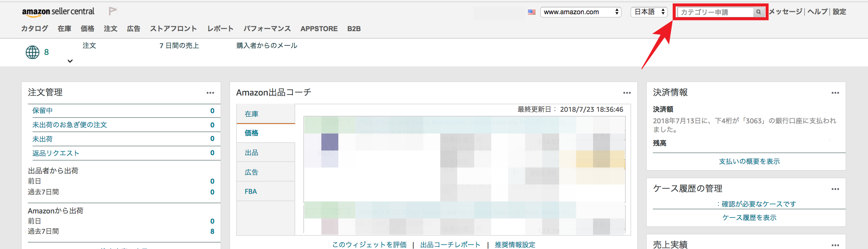Open the 売上実績 widget options menu
The image size is (868, 249).
tap(835, 245)
